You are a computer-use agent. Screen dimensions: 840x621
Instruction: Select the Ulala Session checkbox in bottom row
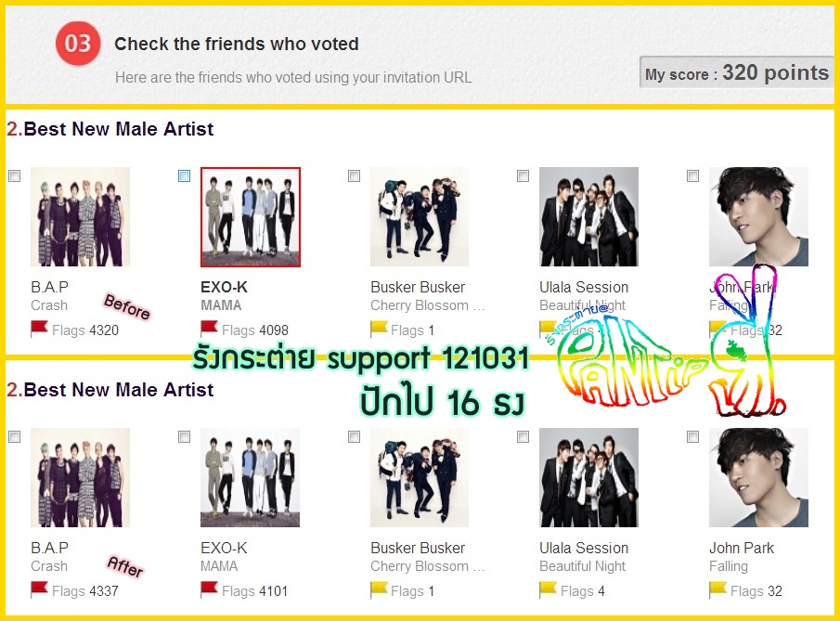(x=523, y=436)
